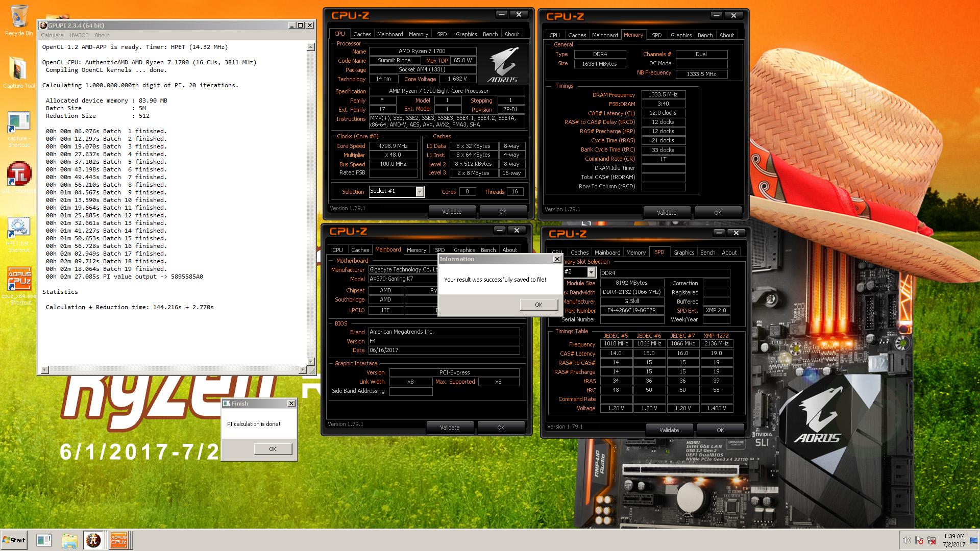Click the Part Number F4-4266C19-8GTZR field
The width and height of the screenshot is (980, 551).
coord(632,310)
